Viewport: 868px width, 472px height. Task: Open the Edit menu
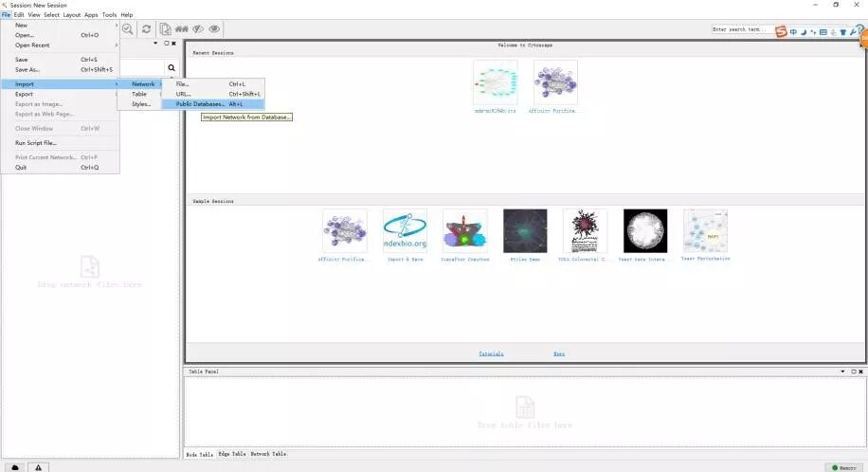pyautogui.click(x=19, y=15)
